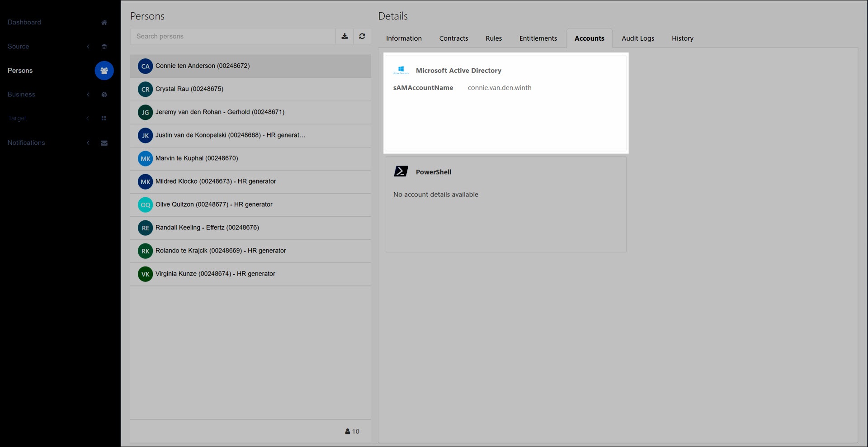Click the Persons group icon in sidebar
This screenshot has height=447, width=868.
click(104, 71)
